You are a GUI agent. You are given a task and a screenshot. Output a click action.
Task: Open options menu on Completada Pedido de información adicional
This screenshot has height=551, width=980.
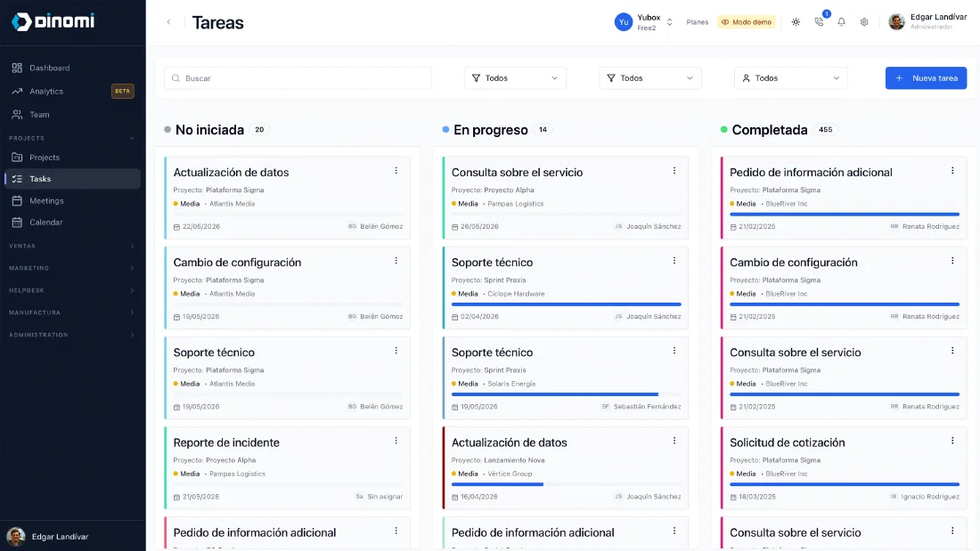click(952, 171)
